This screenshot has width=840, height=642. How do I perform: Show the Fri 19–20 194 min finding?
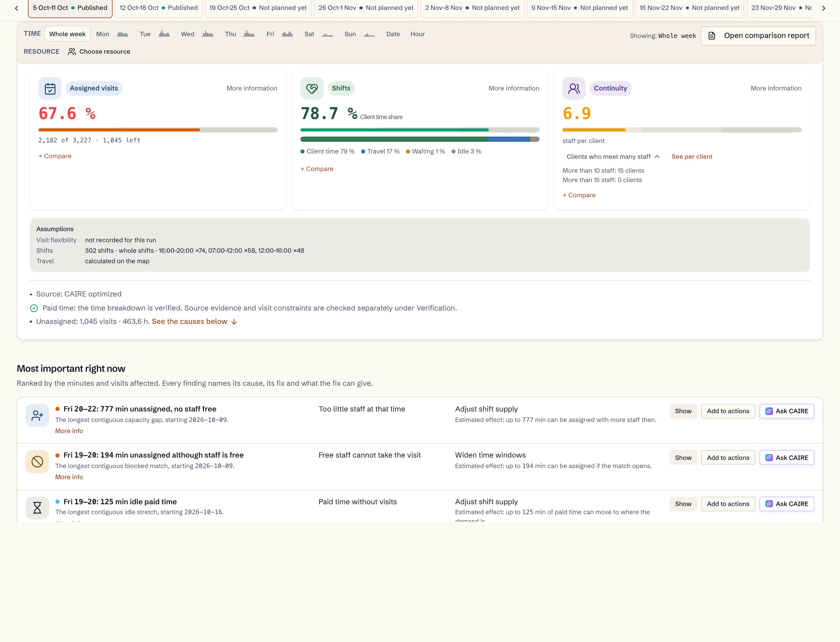click(683, 458)
